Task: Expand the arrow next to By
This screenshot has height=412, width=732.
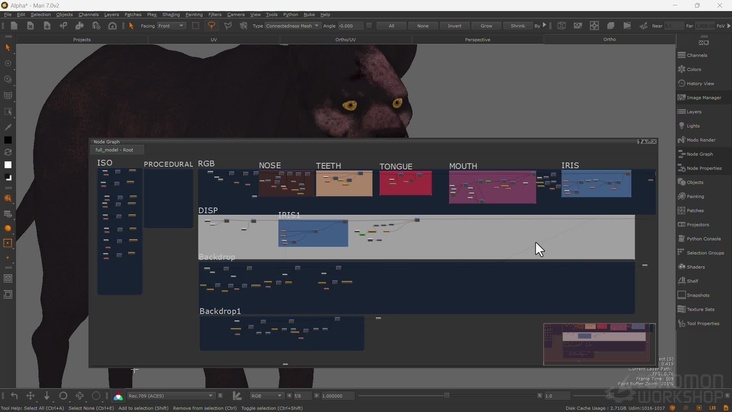Action: [x=544, y=25]
